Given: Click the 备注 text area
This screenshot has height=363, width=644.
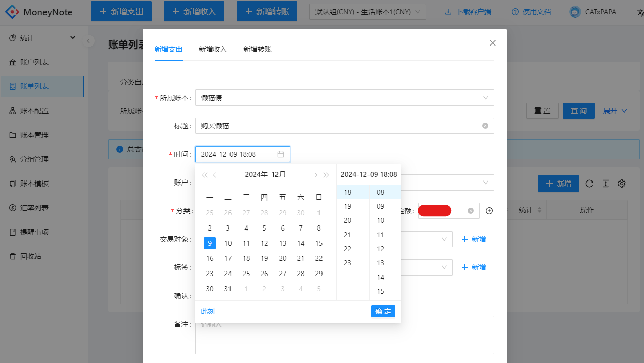Looking at the screenshot, I should tap(345, 335).
